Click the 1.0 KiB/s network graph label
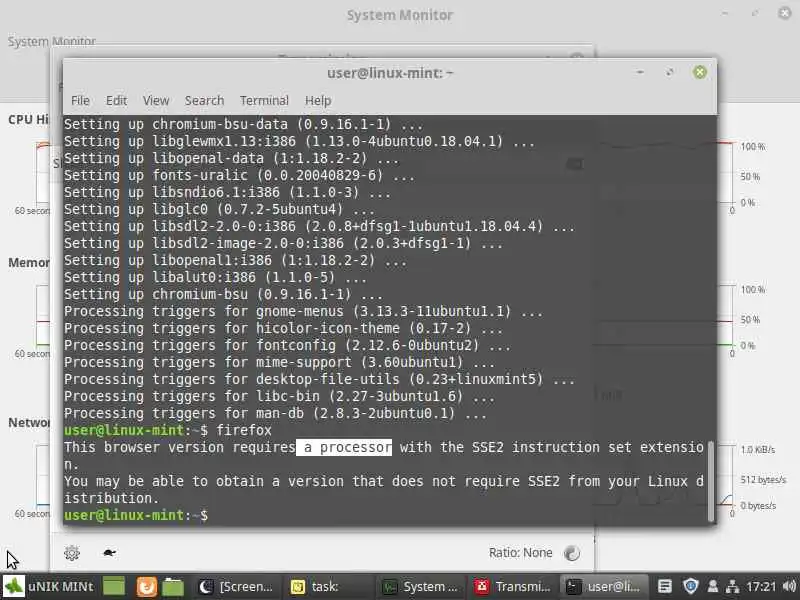Viewport: 800px width, 600px height. (758, 450)
